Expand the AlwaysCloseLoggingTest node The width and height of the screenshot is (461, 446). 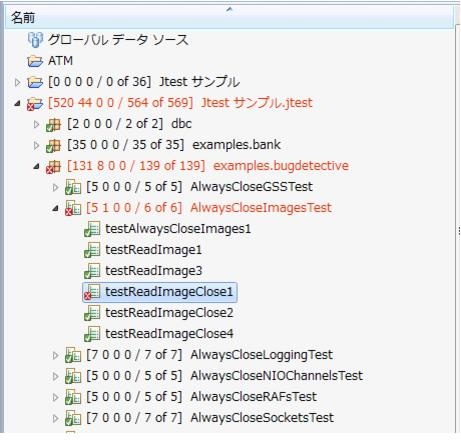point(55,355)
